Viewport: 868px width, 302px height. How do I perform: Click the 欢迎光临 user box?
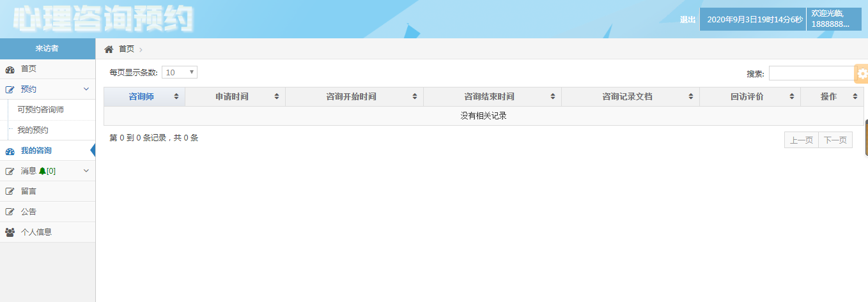click(x=834, y=19)
